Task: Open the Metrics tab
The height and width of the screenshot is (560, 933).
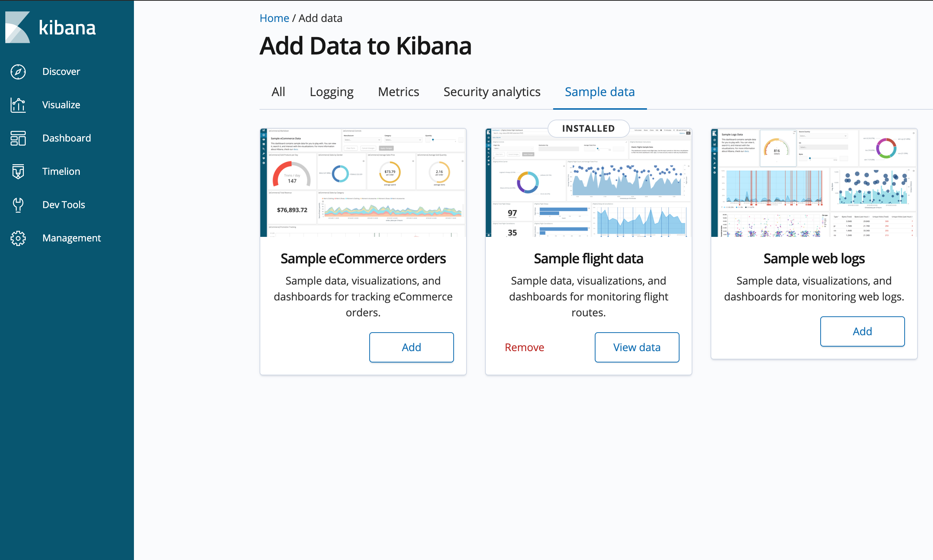Action: pos(398,92)
